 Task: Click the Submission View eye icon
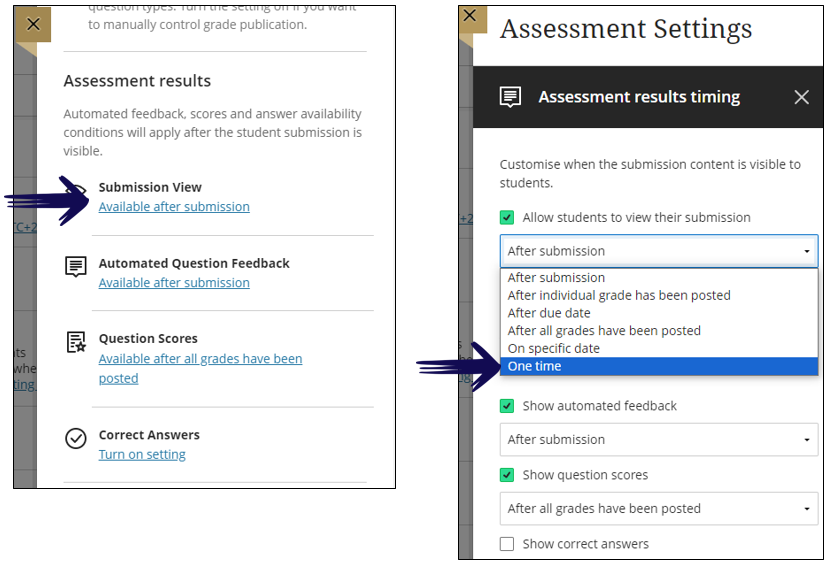76,190
